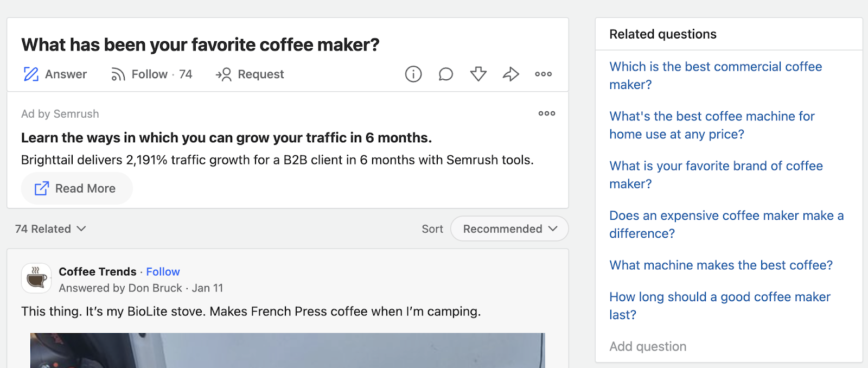
Task: Click the Answer pencil icon
Action: pyautogui.click(x=31, y=74)
